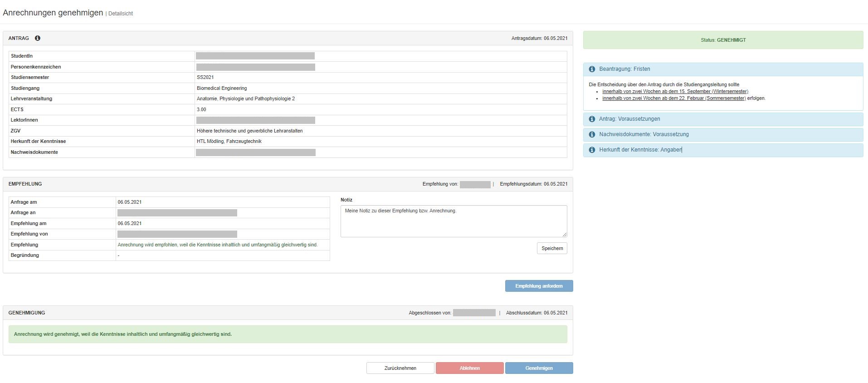Click info icon beside Herkunft der Kenntnisse
The width and height of the screenshot is (868, 383).
tap(592, 150)
